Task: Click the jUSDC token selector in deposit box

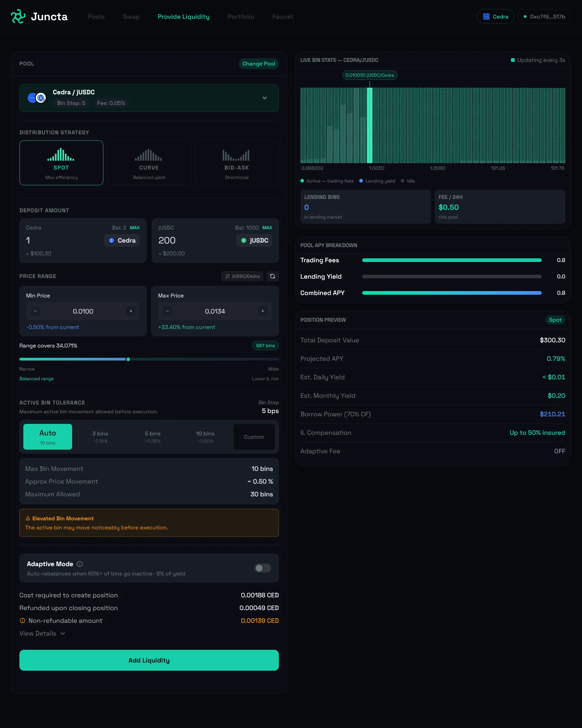Action: 254,240
